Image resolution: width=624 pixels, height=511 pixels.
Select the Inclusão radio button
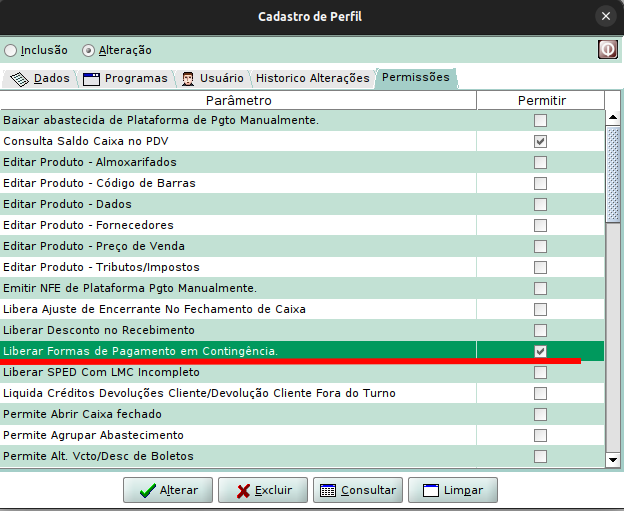click(x=11, y=50)
